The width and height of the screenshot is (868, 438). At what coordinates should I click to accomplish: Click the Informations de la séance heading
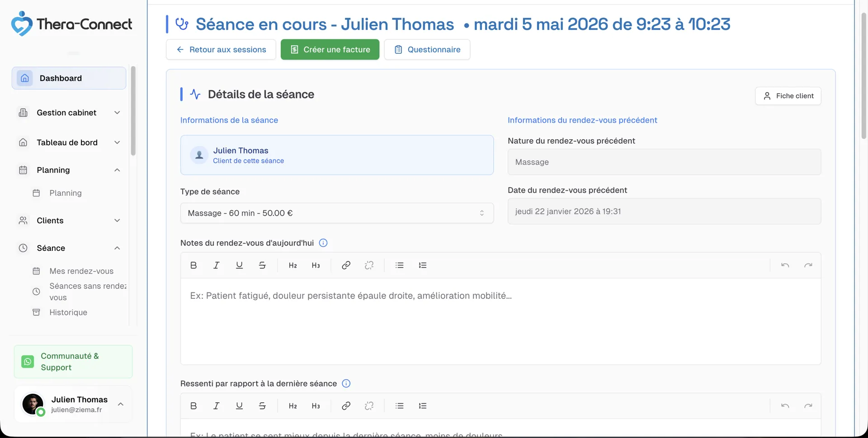tap(229, 120)
